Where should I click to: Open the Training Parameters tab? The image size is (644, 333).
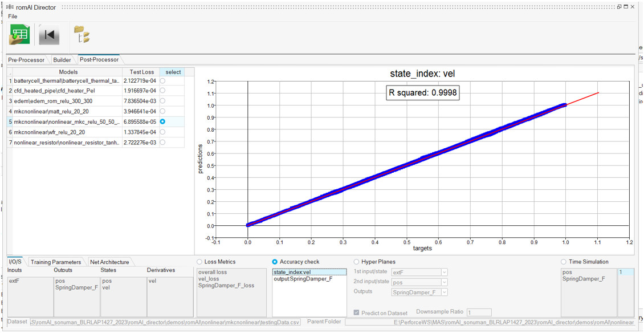coord(56,262)
